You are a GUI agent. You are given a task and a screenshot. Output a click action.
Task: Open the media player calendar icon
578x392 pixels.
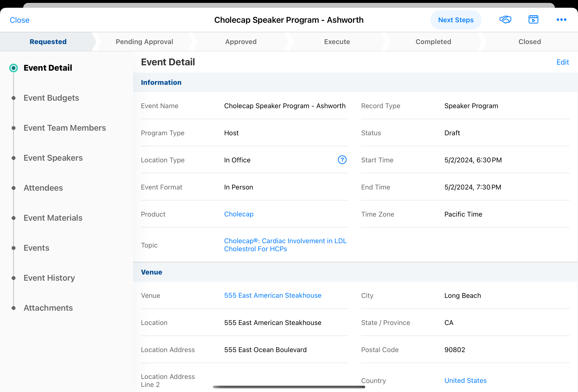tap(533, 20)
